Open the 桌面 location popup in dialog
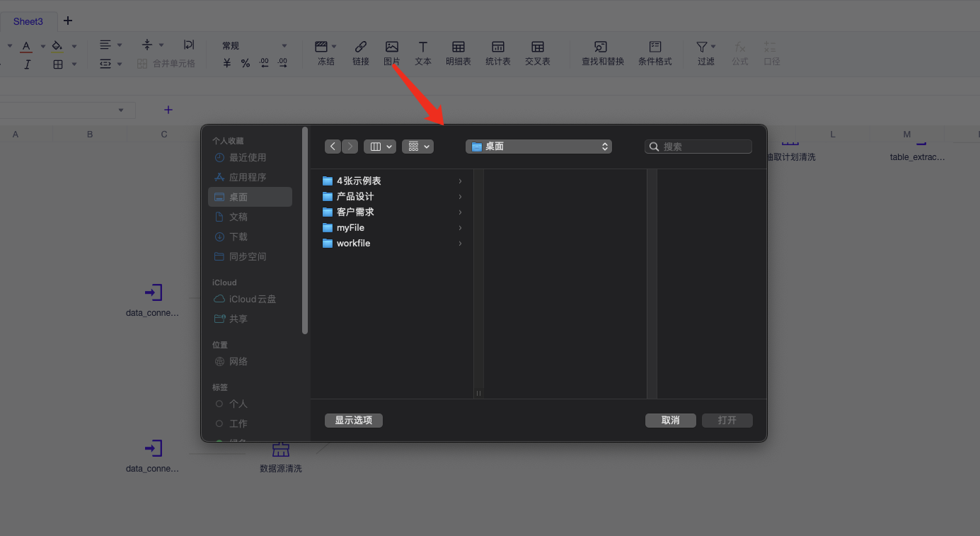 point(538,147)
